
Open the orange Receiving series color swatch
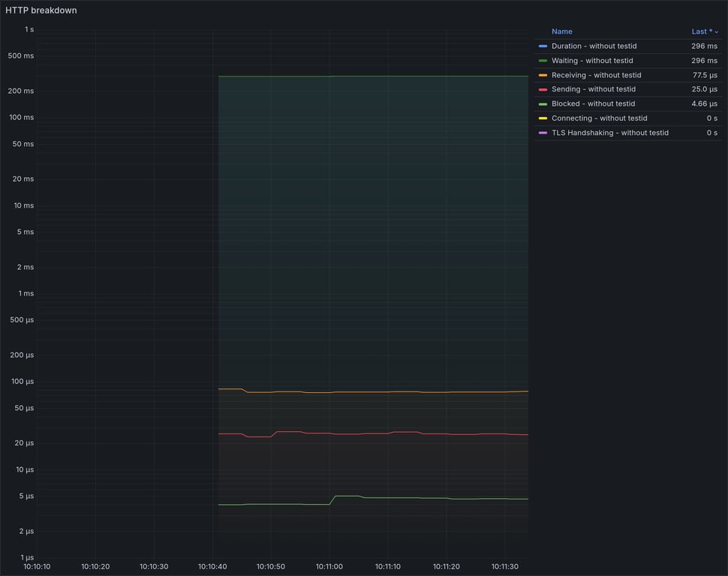point(543,75)
